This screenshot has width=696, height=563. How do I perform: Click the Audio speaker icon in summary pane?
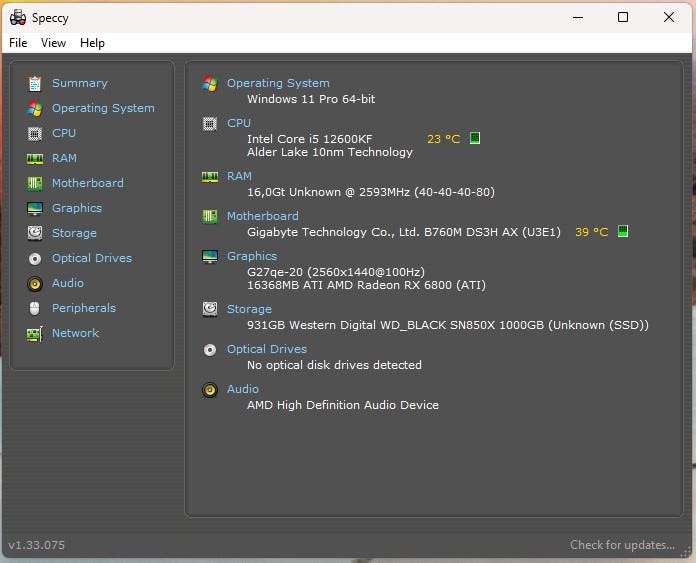210,390
